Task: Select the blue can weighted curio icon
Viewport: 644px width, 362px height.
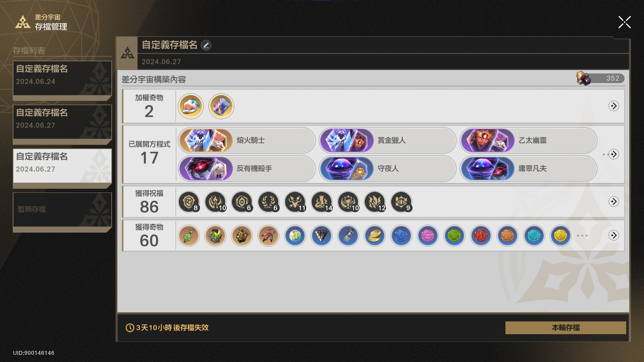Action: (221, 106)
